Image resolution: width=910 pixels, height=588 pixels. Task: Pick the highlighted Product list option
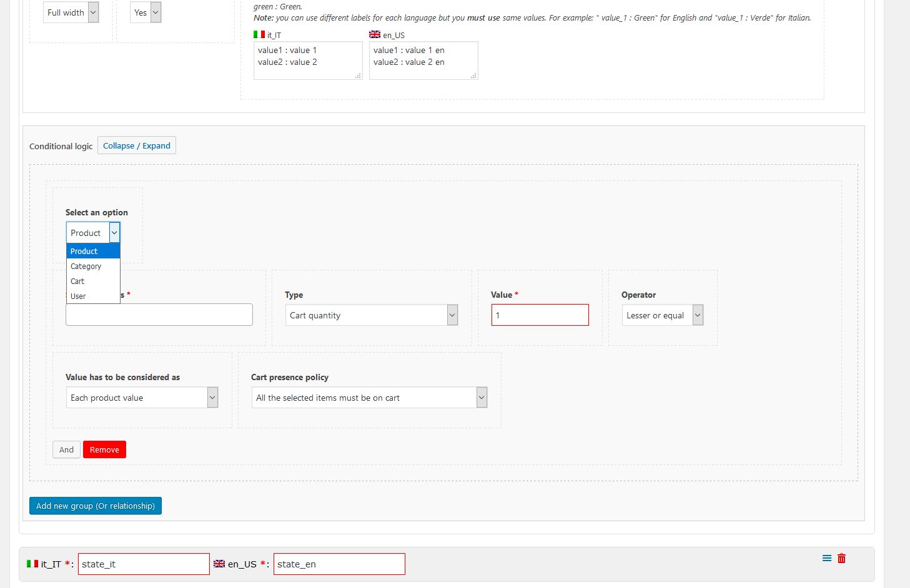[84, 252]
